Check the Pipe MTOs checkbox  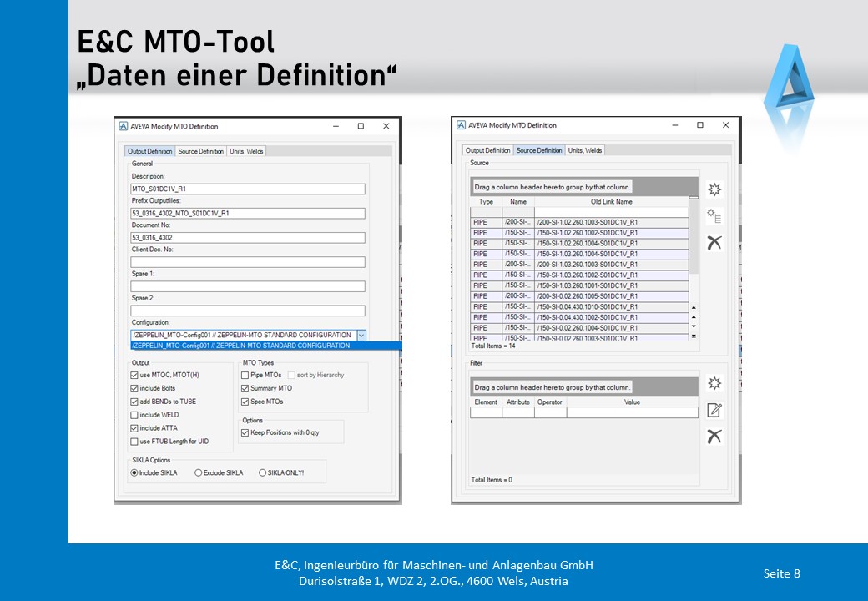pyautogui.click(x=245, y=376)
